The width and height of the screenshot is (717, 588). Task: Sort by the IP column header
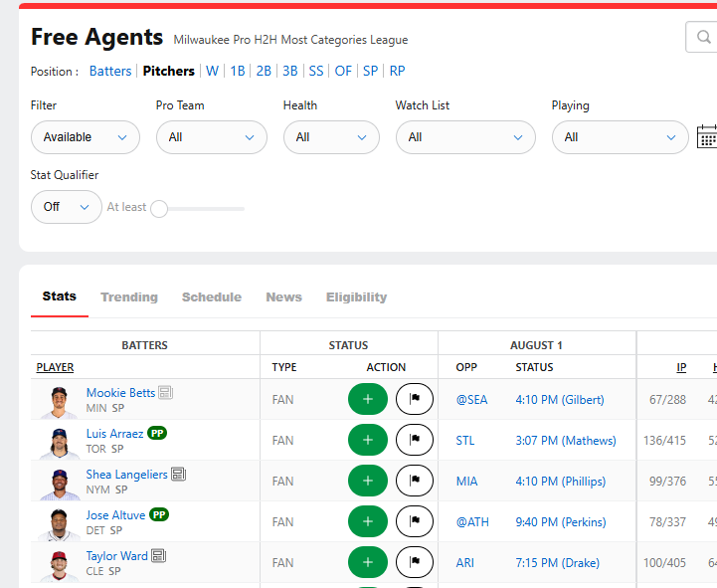[x=681, y=367]
